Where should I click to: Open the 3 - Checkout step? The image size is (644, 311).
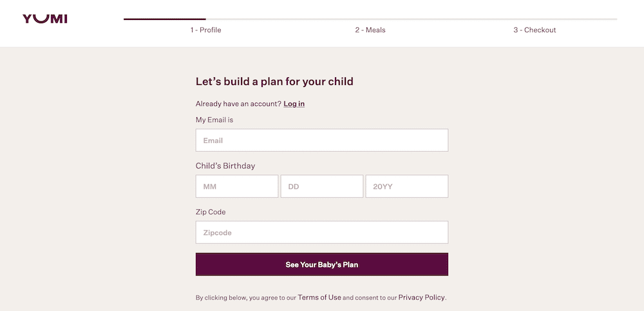pos(535,30)
